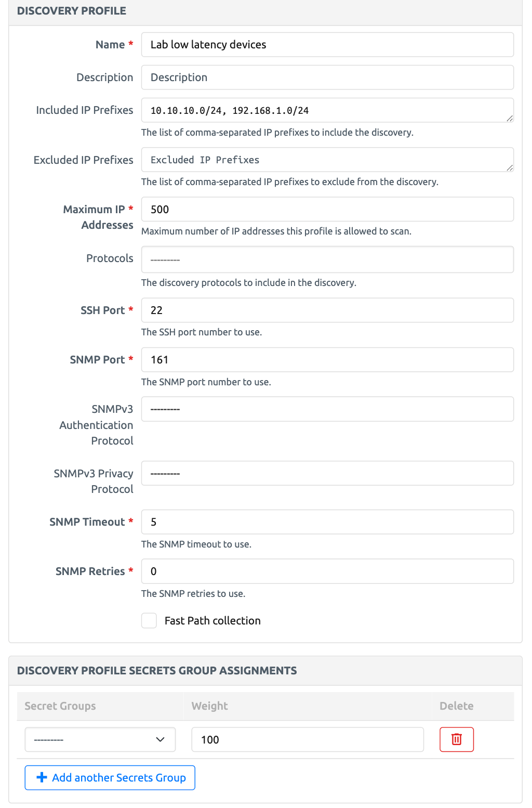Click the SSH Port input field

click(327, 310)
